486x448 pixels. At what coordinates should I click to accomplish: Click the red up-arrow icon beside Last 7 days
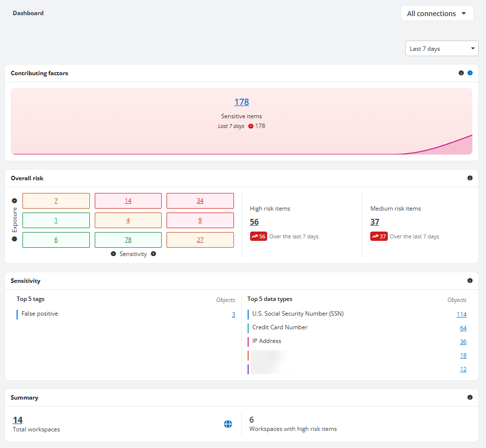point(251,126)
